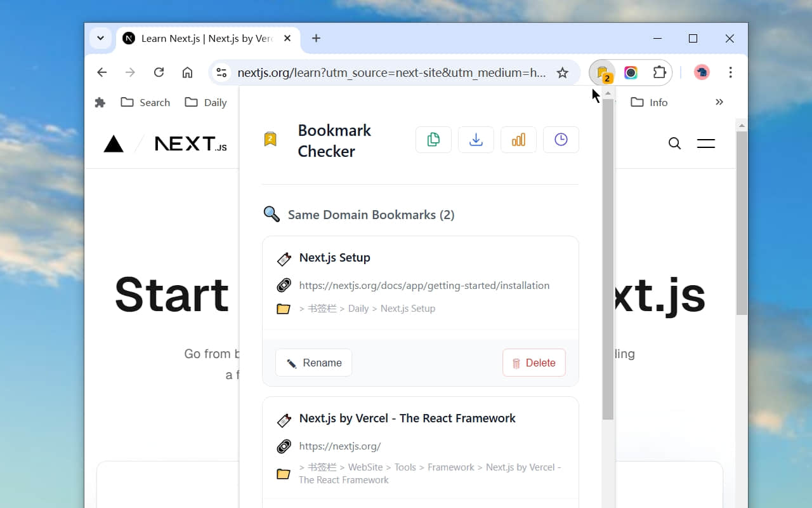View site information icon in address bar
This screenshot has height=508, width=812.
click(x=221, y=72)
